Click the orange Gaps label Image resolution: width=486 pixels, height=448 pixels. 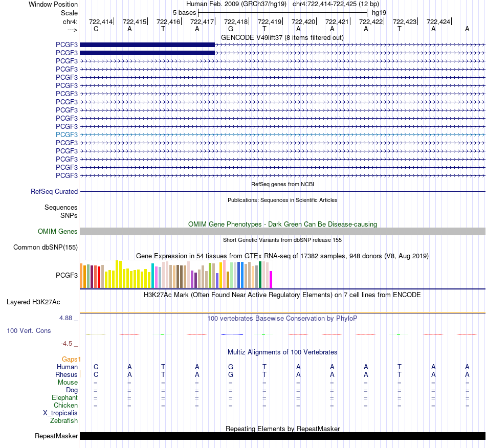coord(70,359)
